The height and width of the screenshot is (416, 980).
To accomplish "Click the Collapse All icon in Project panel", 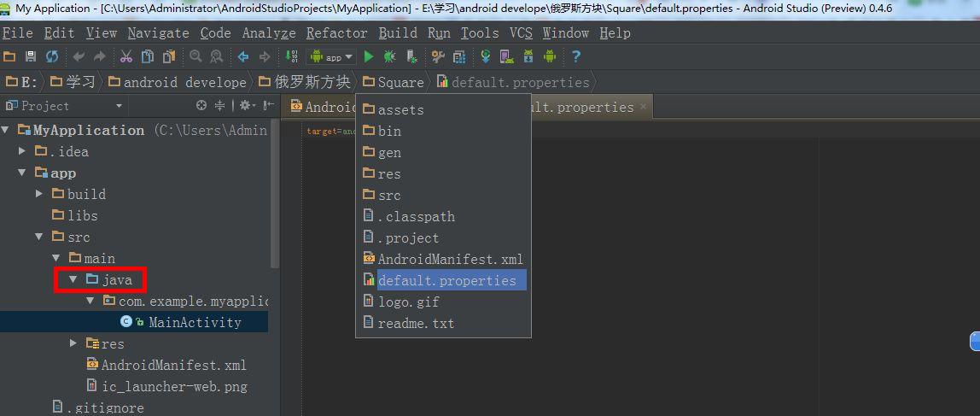I will [220, 106].
